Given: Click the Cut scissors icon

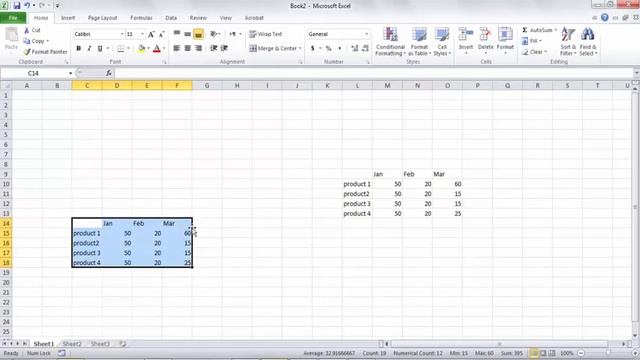Looking at the screenshot, I should pos(27,30).
